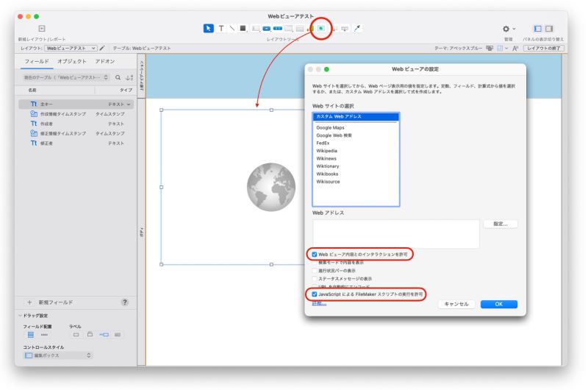Open the control style dropdown
The image size is (588, 390).
[58, 355]
